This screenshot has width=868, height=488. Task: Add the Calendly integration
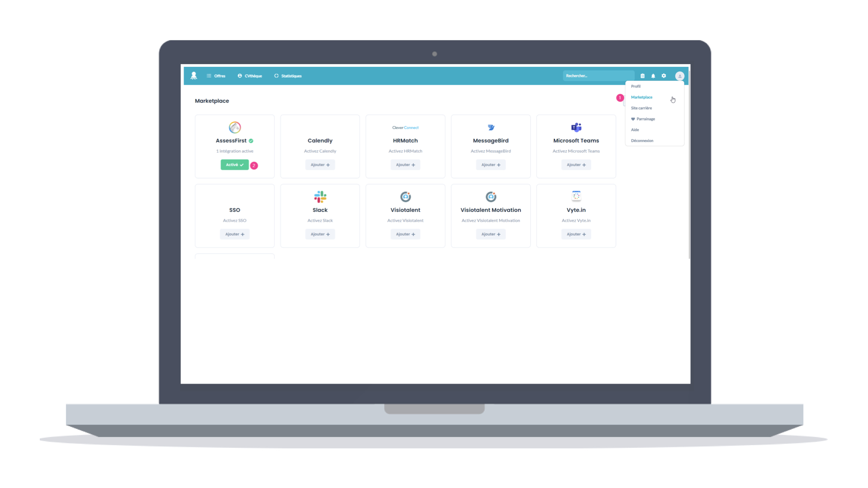pos(320,165)
